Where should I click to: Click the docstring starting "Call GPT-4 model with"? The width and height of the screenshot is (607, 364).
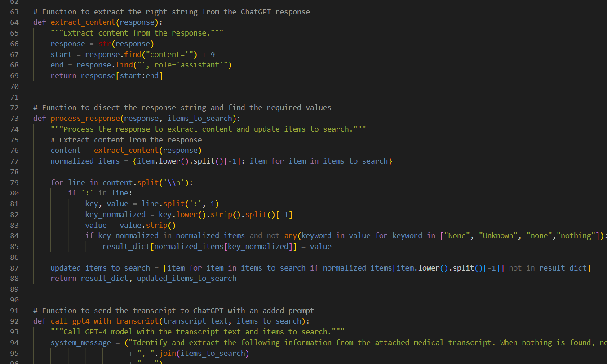pyautogui.click(x=197, y=332)
